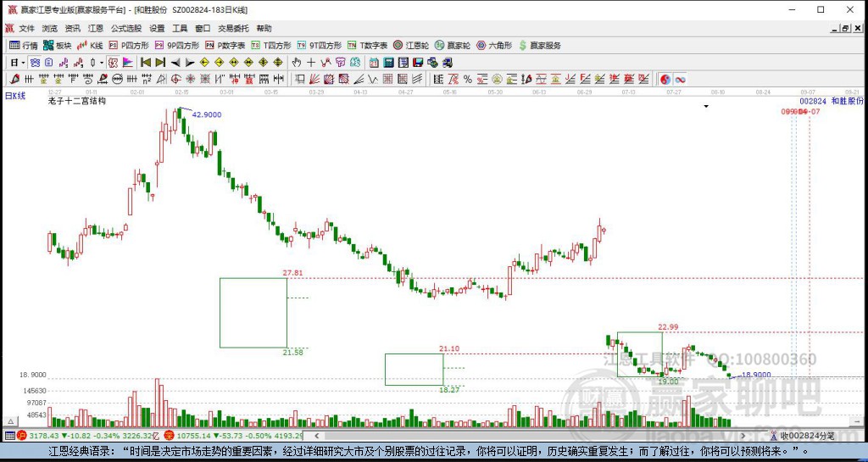Toggle the crosshair plus cursor tool
The width and height of the screenshot is (868, 462).
tap(311, 63)
